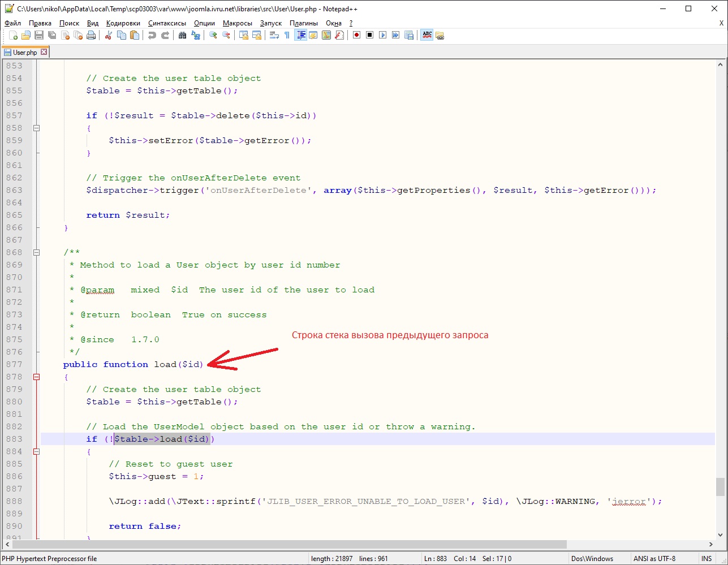Viewport: 728px width, 565px height.
Task: Open Replace dialog from toolbar icon
Action: (196, 35)
